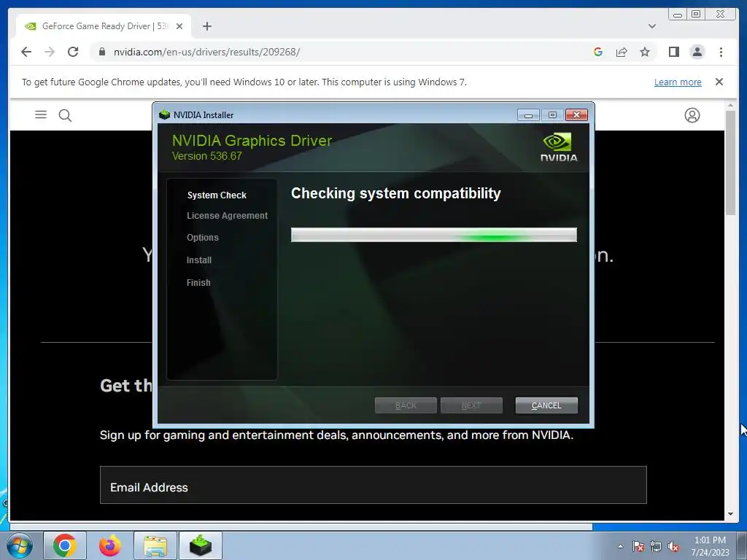
Task: Open Chrome profile avatar
Action: pyautogui.click(x=697, y=52)
